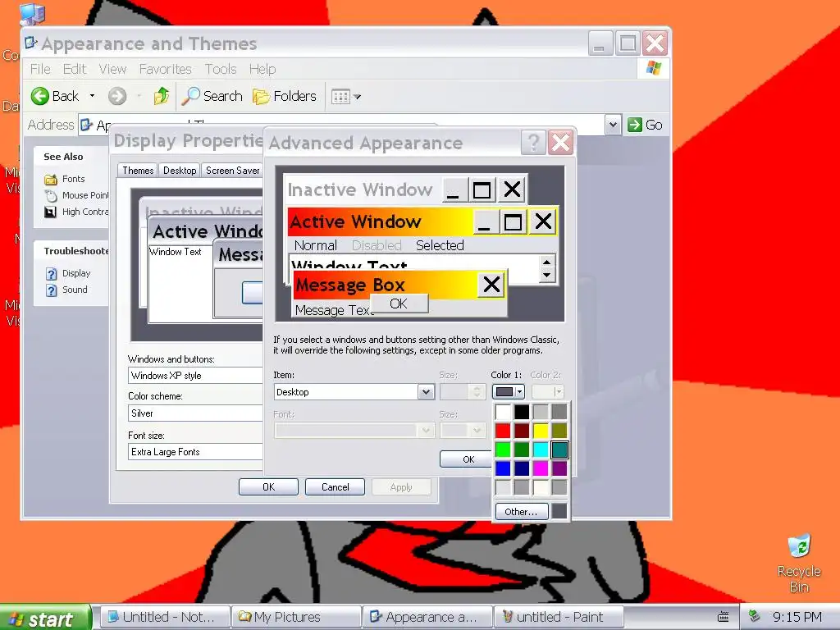Pick the magenta color swatch

541,468
